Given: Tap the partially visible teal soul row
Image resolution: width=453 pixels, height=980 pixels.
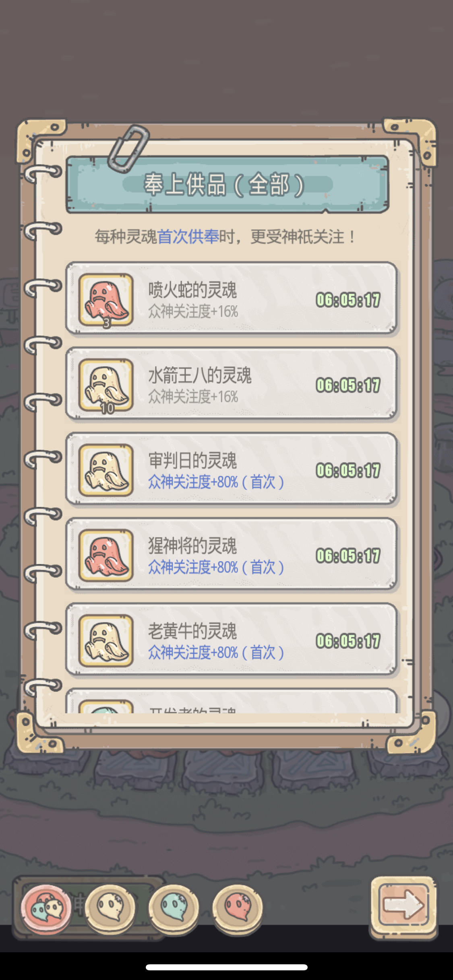Looking at the screenshot, I should click(x=232, y=701).
